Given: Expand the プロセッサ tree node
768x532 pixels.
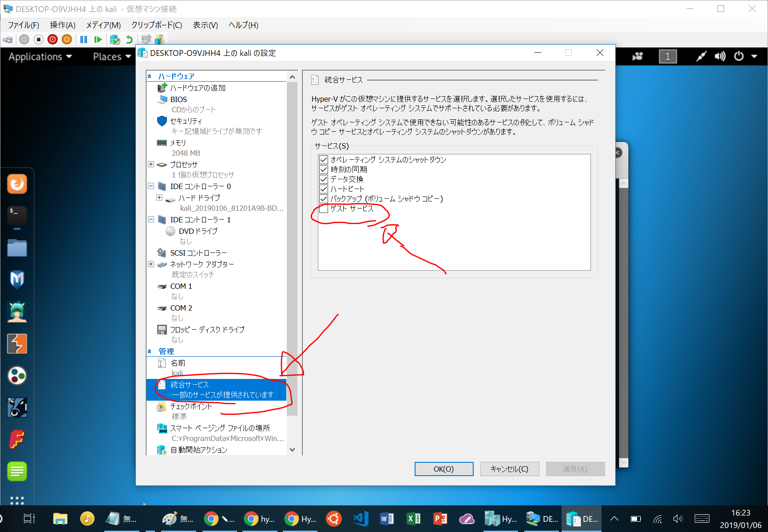Looking at the screenshot, I should tap(151, 164).
